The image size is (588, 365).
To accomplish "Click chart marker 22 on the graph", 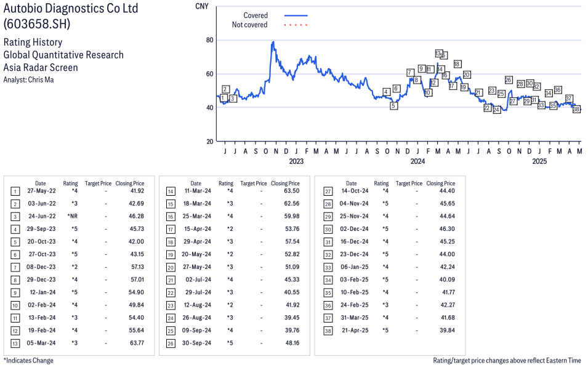I will 487,108.
